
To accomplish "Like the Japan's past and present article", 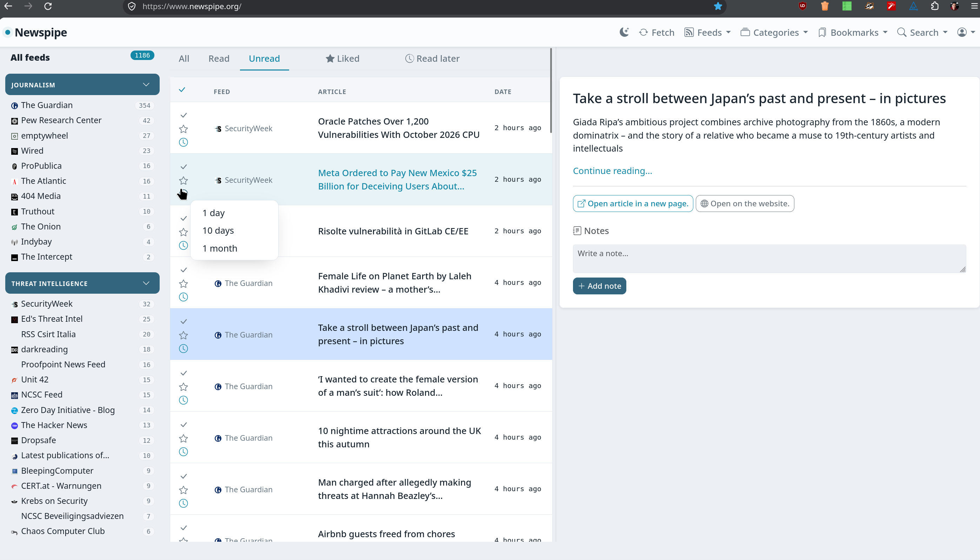I will (x=184, y=335).
